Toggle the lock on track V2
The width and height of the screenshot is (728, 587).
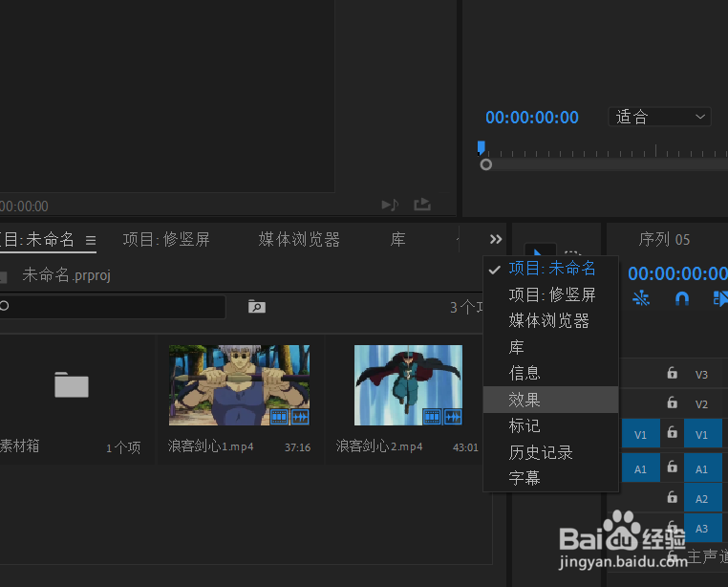(x=672, y=402)
